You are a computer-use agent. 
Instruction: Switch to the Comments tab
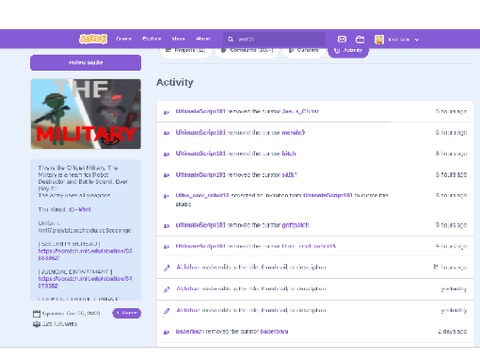click(247, 51)
